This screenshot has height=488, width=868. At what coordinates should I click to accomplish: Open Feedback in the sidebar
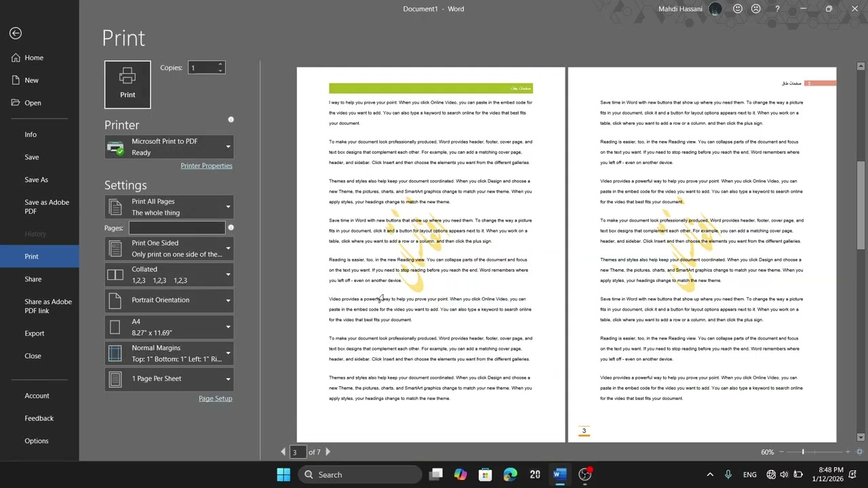point(39,418)
